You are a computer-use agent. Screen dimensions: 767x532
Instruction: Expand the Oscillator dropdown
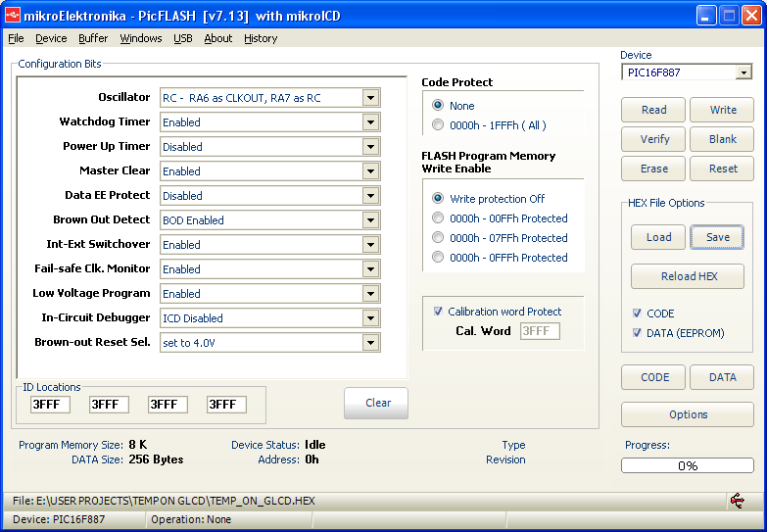point(370,98)
